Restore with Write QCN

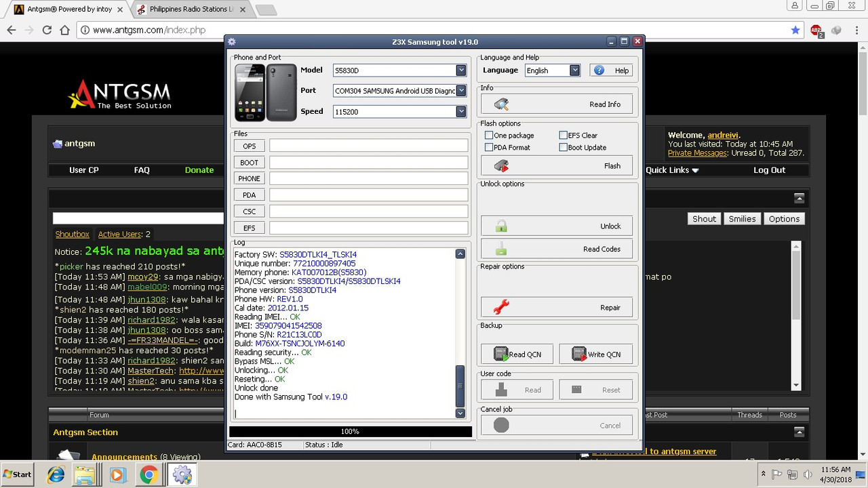tap(596, 354)
